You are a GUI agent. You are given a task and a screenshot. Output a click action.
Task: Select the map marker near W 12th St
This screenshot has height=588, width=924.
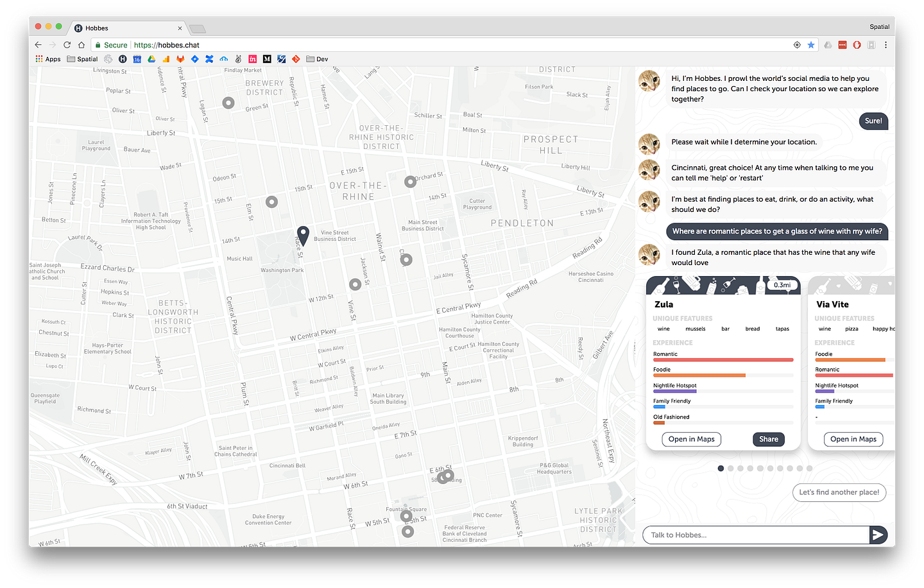pos(355,284)
